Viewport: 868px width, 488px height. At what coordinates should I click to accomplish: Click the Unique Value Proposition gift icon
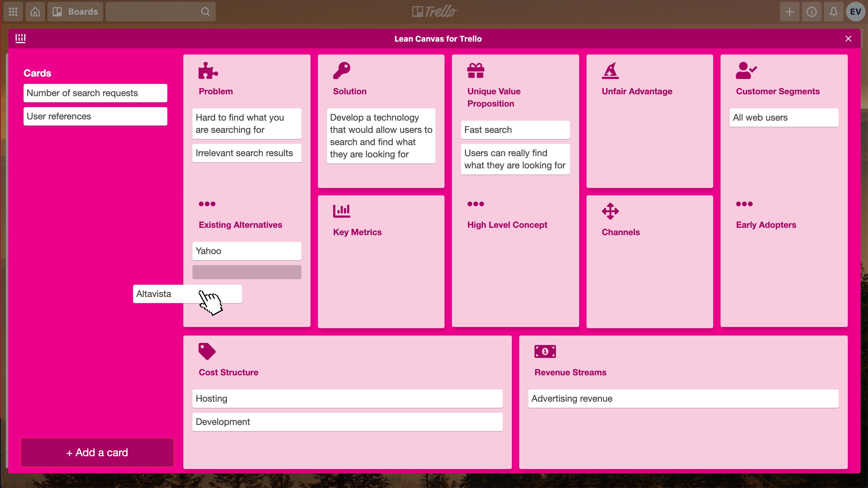(475, 70)
